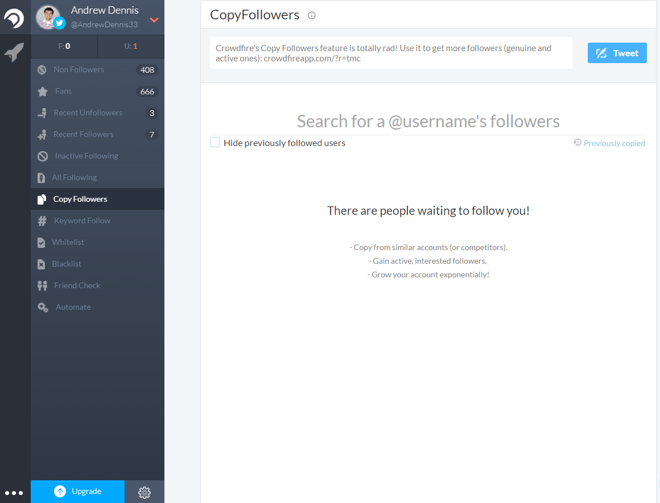Viewport: 660px width, 503px height.
Task: Click the 408 Non Followers badge
Action: [x=147, y=70]
